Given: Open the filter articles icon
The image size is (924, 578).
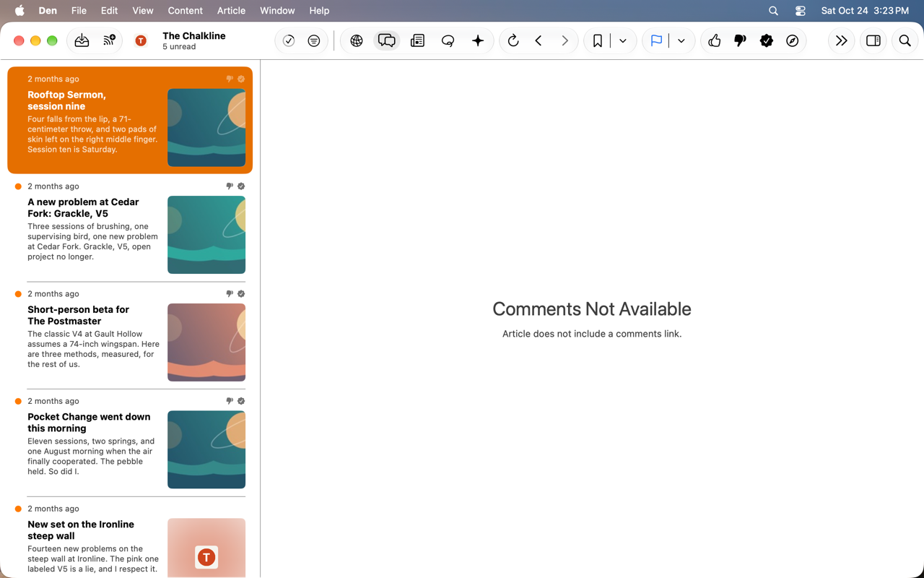Looking at the screenshot, I should [x=314, y=41].
